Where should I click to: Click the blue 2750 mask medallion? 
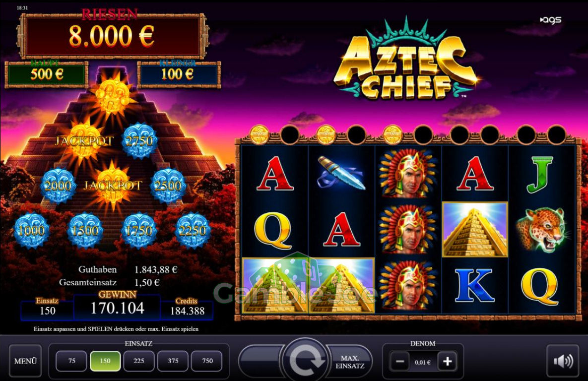click(x=139, y=140)
